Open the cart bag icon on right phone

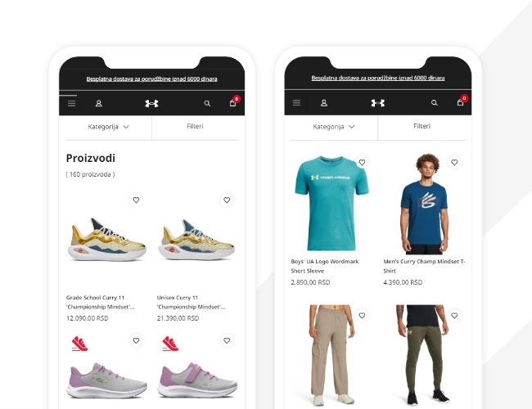pos(461,101)
